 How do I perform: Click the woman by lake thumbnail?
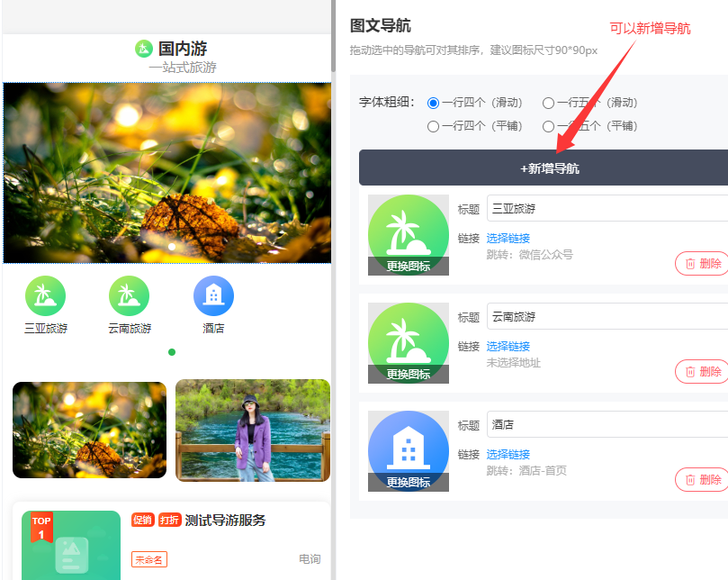(x=252, y=430)
